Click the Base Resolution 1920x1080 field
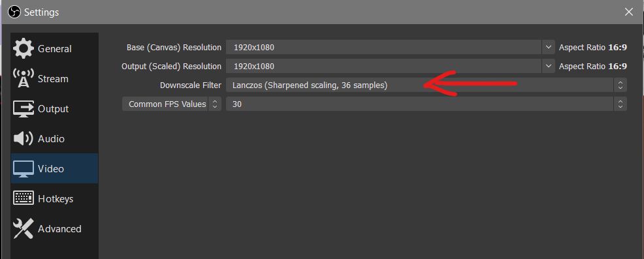644x259 pixels. (383, 47)
